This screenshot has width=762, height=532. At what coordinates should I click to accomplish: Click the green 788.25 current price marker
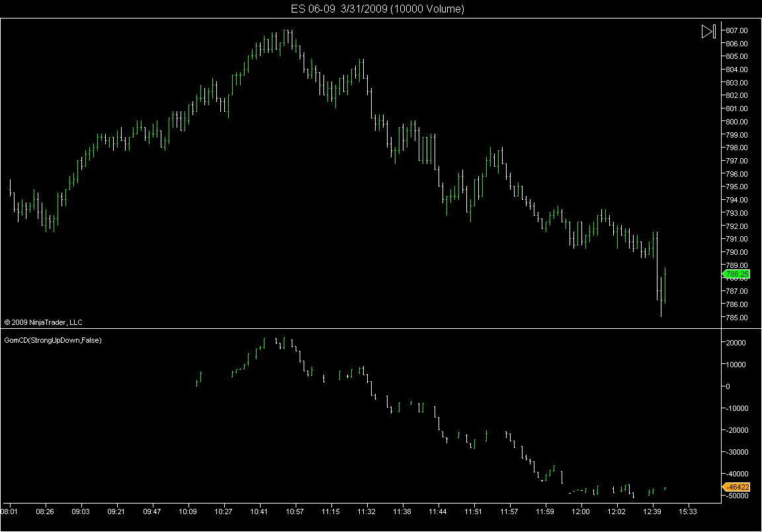tap(736, 274)
